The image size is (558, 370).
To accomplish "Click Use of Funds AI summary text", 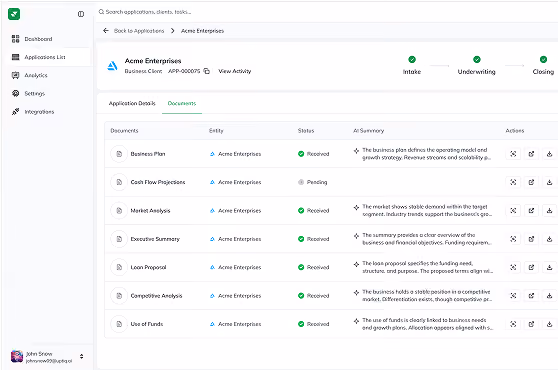I will 427,324.
